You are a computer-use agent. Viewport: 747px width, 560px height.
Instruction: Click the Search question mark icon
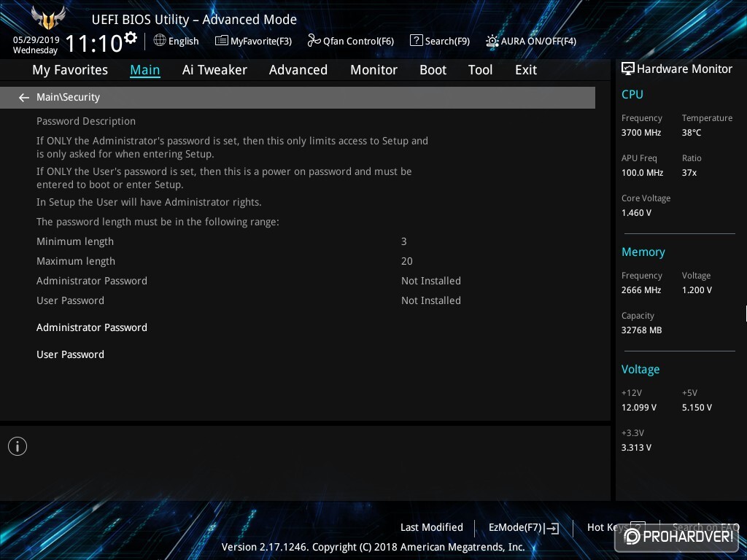(x=416, y=41)
